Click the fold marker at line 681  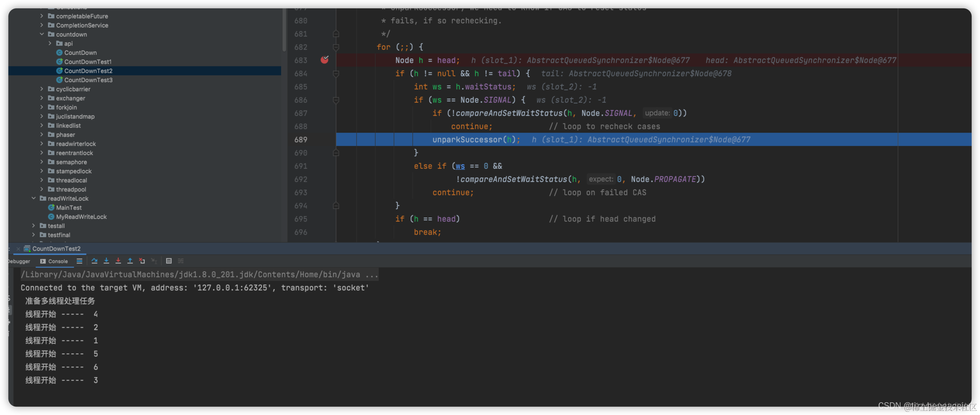[x=336, y=34]
